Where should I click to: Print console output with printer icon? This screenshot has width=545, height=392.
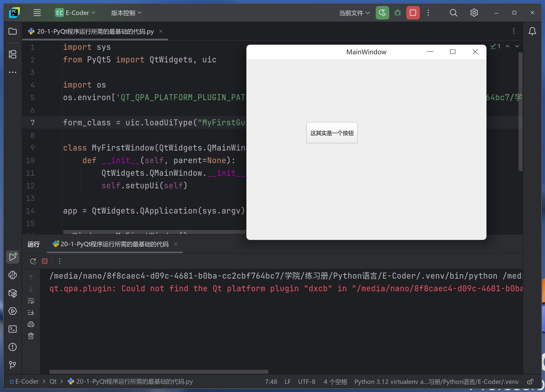(x=31, y=324)
